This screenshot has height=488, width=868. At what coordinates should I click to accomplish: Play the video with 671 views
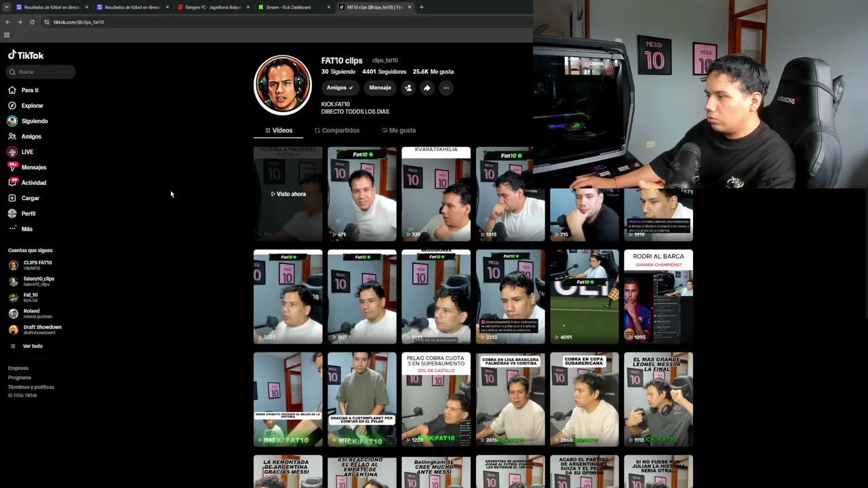tap(362, 194)
